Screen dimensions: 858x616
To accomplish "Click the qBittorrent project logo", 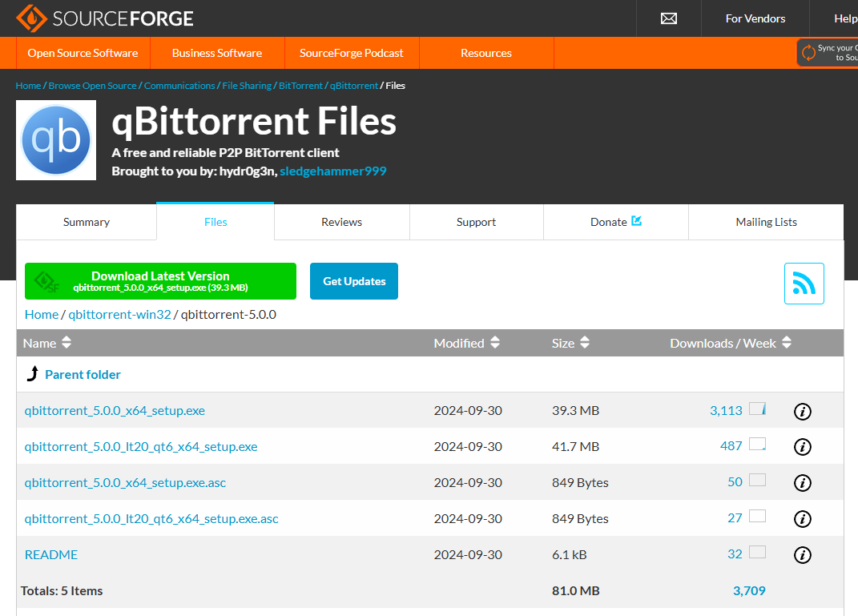I will (x=56, y=140).
